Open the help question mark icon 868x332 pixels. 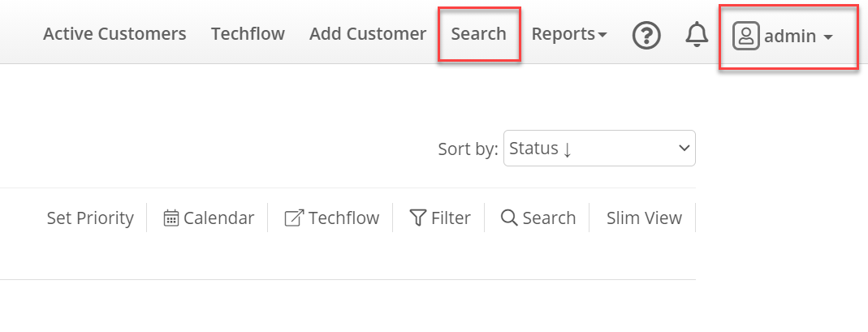point(646,37)
